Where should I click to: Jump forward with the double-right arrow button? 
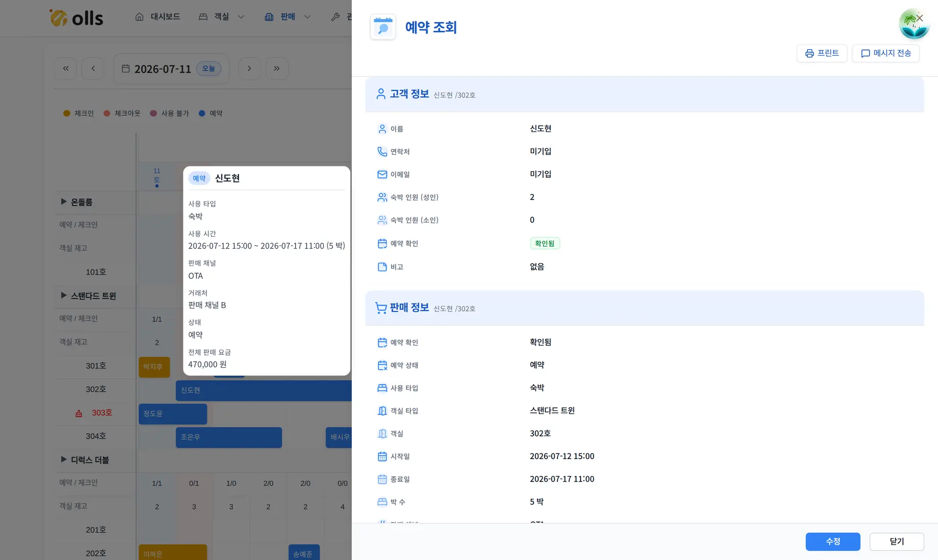(277, 68)
